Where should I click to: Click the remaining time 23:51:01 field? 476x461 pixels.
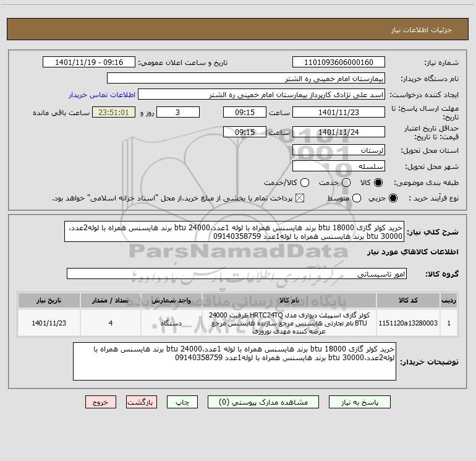(114, 112)
